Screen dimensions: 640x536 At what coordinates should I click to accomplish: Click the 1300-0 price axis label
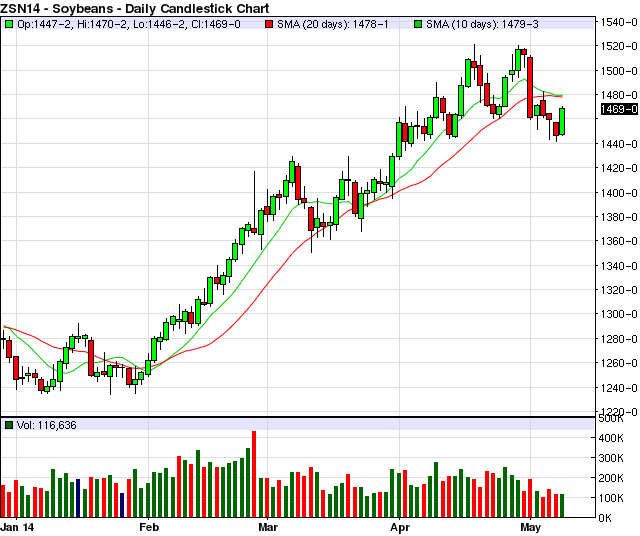(x=619, y=314)
